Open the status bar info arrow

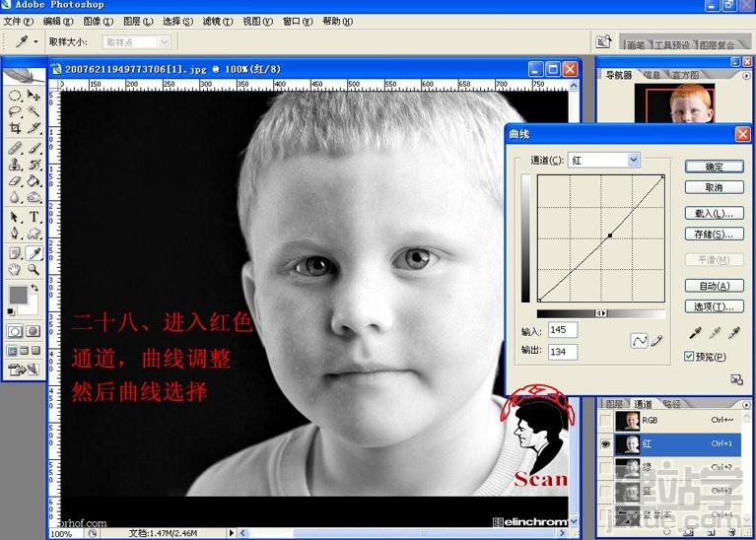pyautogui.click(x=231, y=533)
